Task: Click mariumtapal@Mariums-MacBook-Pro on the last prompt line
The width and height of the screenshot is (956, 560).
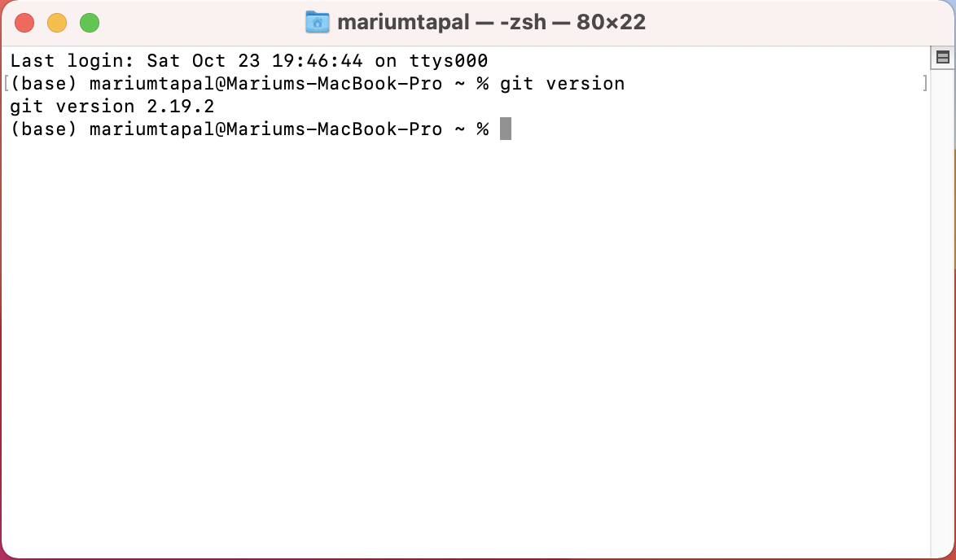Action: coord(265,129)
